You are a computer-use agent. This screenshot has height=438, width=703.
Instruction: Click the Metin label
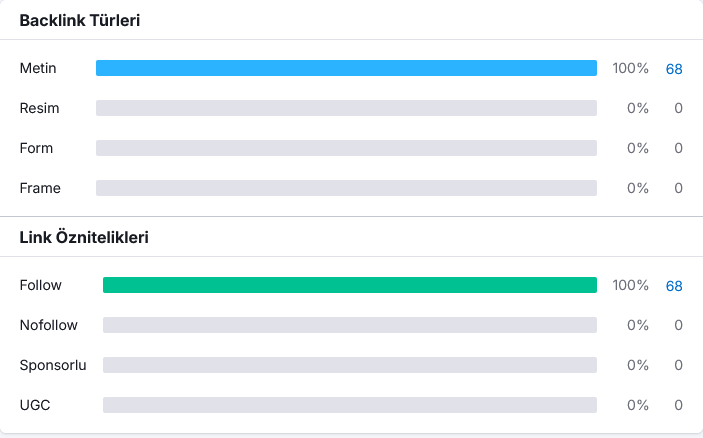(38, 68)
